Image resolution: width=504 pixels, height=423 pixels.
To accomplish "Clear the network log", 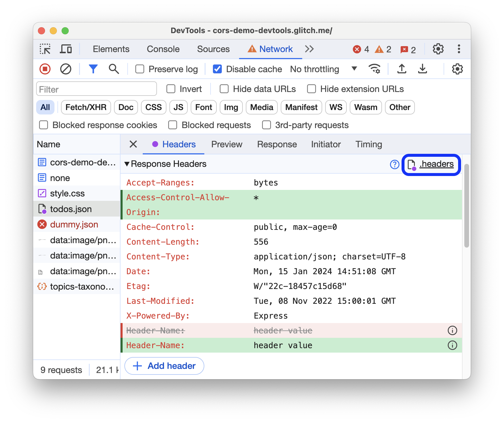I will pos(66,69).
